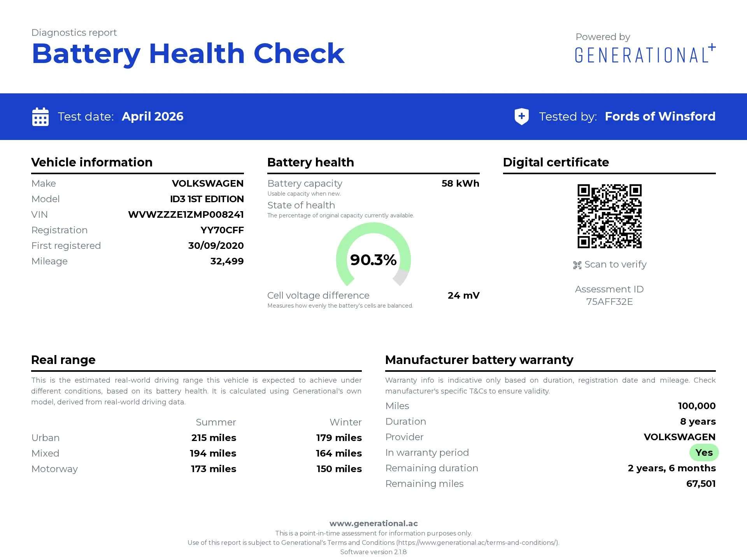The width and height of the screenshot is (747, 560).
Task: Open the terms-and-conditions URL in the footer
Action: point(477,542)
